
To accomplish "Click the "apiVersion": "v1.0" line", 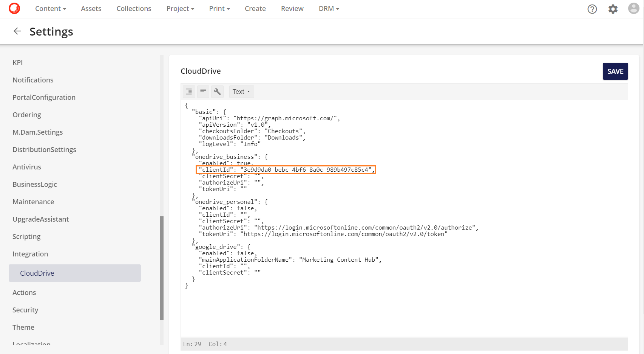I will click(235, 125).
